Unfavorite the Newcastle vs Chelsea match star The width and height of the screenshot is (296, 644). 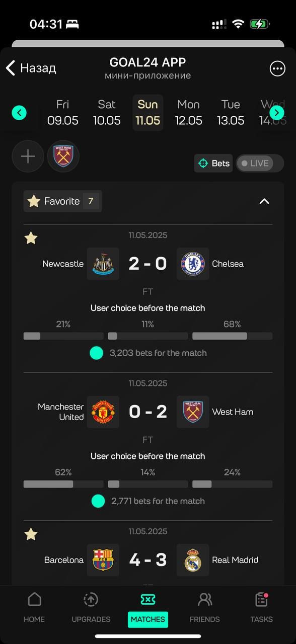31,238
